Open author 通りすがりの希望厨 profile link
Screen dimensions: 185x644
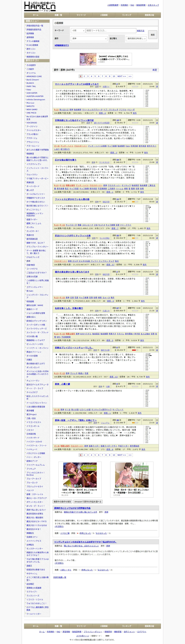(x=102, y=123)
